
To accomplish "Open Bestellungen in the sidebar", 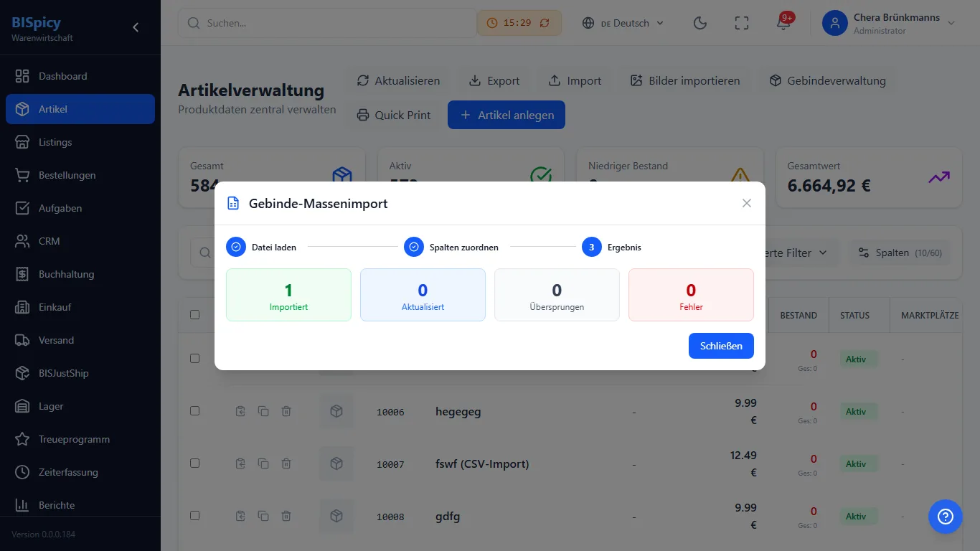I will click(x=80, y=175).
